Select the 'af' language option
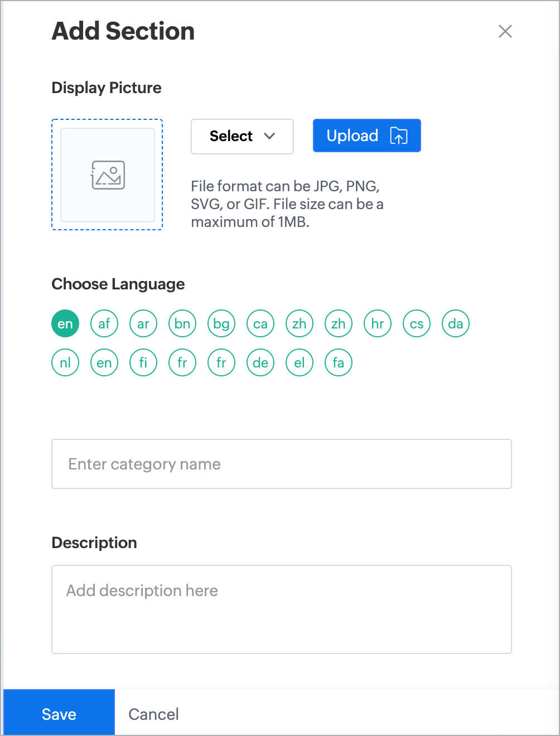 coord(104,323)
